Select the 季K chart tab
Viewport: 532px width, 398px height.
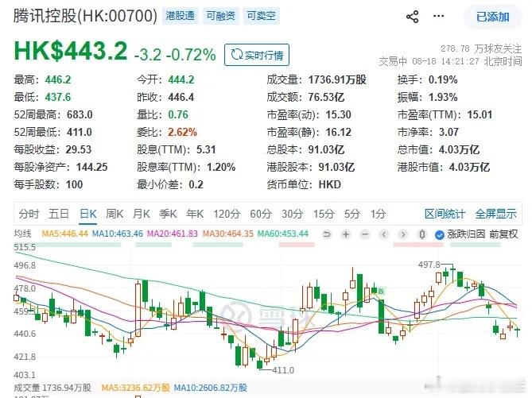coord(168,214)
